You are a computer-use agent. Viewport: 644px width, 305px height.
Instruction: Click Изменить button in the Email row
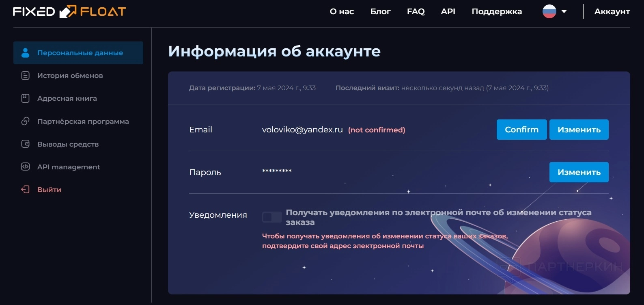coord(579,130)
